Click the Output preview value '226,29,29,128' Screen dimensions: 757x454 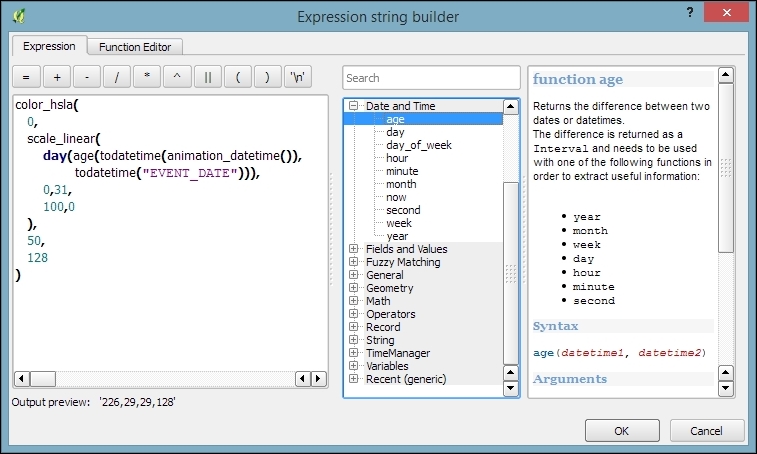coord(138,402)
